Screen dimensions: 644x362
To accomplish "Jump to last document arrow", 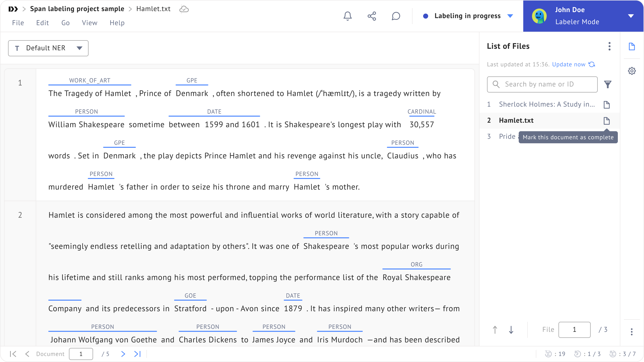I will tap(137, 354).
